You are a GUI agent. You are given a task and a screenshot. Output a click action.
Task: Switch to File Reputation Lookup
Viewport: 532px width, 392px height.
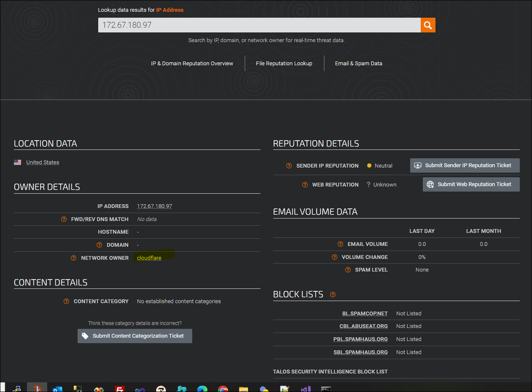pyautogui.click(x=284, y=64)
